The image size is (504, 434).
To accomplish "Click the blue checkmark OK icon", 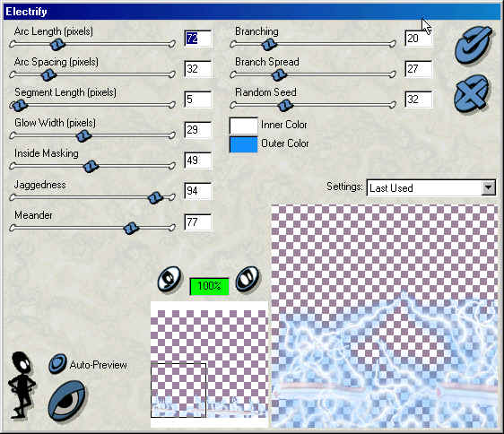I will coord(474,44).
